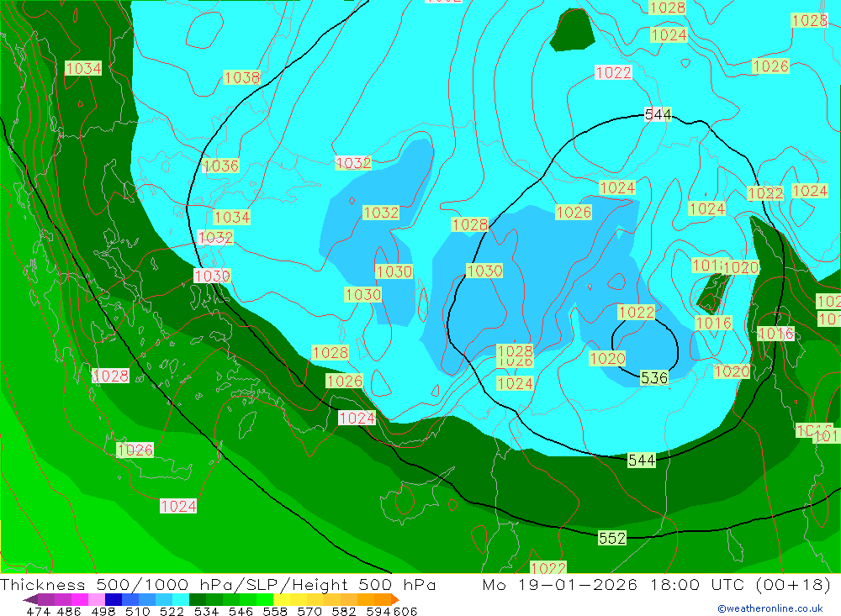Click the darkest green legend swatch
841x616 pixels.
point(198,599)
